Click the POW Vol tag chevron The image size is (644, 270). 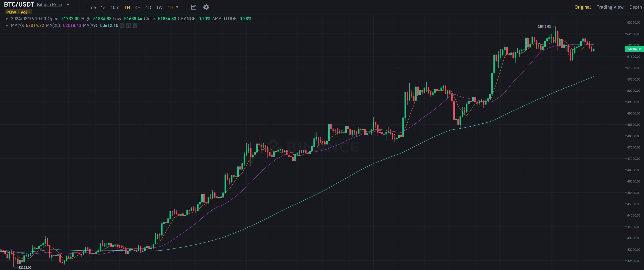tap(29, 12)
